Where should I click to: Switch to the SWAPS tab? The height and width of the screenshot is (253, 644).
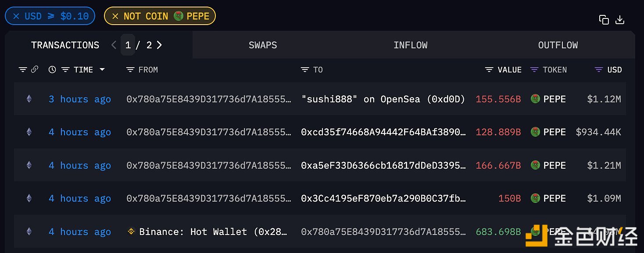point(263,45)
